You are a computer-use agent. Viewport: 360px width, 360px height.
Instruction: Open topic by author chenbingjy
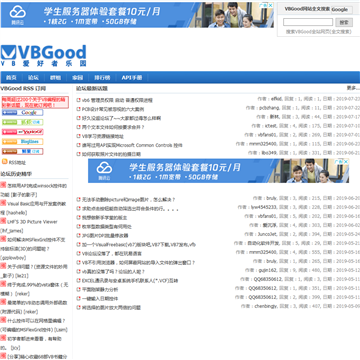(112, 307)
